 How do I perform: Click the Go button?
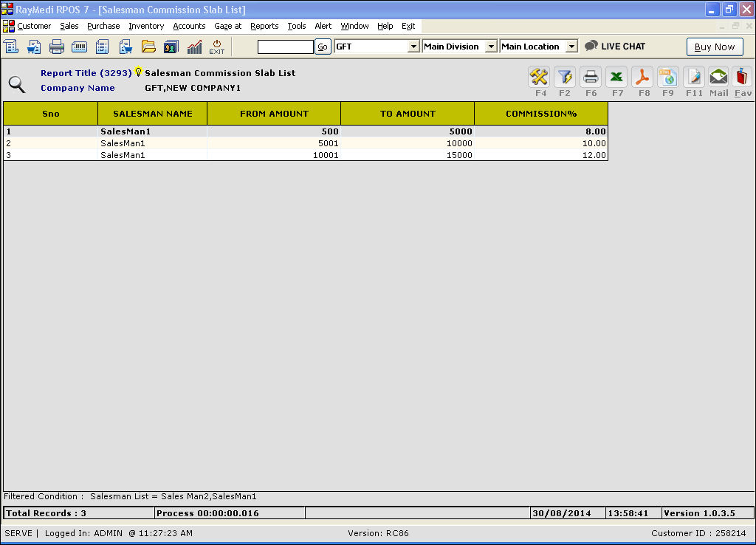(323, 47)
